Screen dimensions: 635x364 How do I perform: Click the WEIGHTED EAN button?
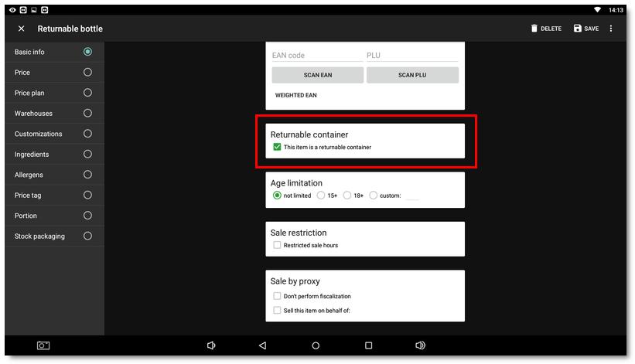point(296,95)
